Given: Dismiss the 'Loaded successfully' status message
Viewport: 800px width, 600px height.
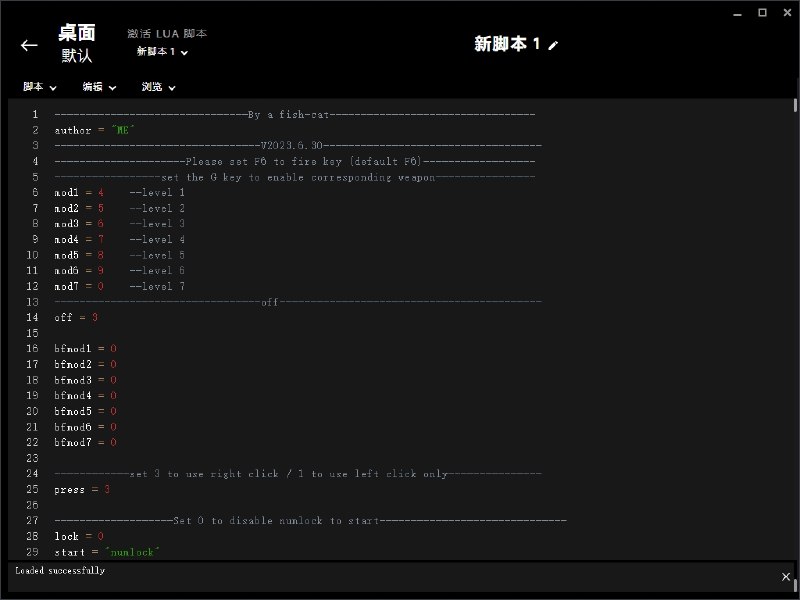Looking at the screenshot, I should [x=785, y=577].
